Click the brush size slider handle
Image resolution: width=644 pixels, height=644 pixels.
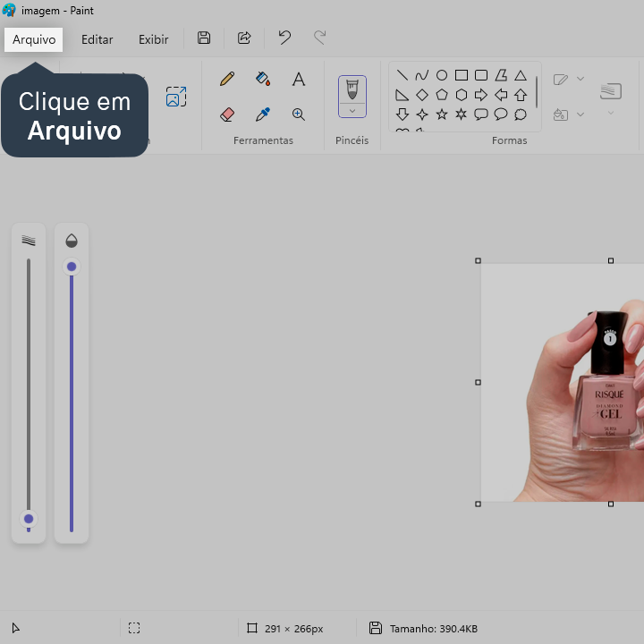point(29,519)
